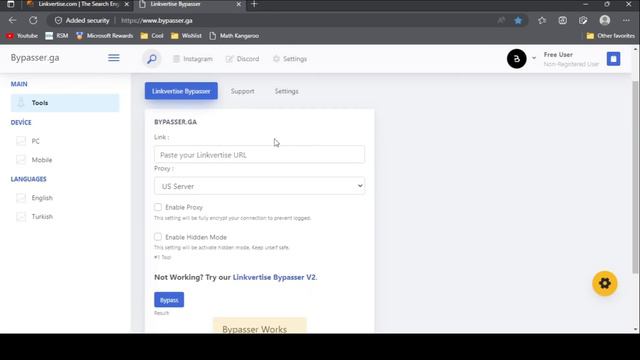Click the blue Bypass button

point(169,300)
